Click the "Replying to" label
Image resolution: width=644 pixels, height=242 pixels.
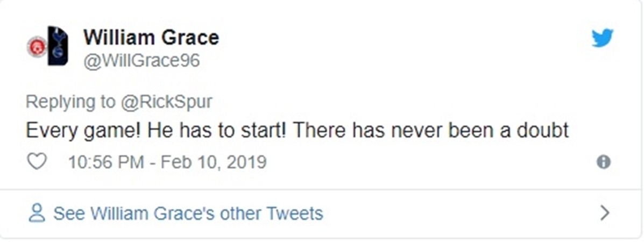(70, 101)
